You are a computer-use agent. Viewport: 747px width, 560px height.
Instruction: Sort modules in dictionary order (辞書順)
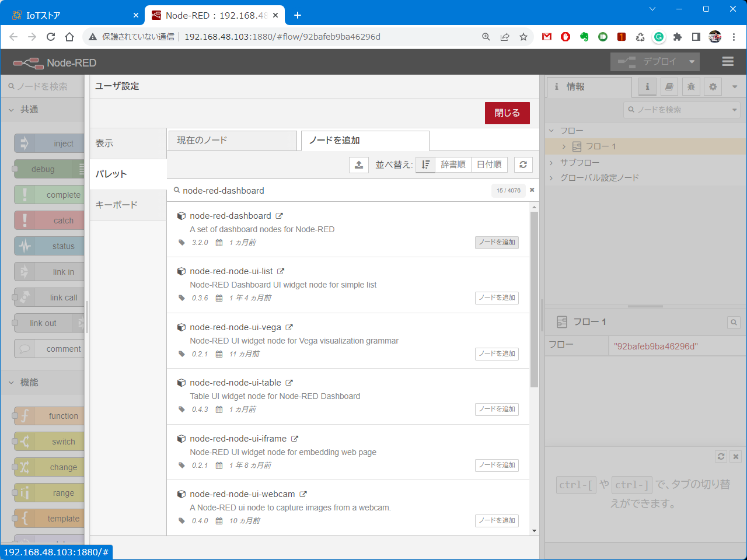click(x=453, y=164)
